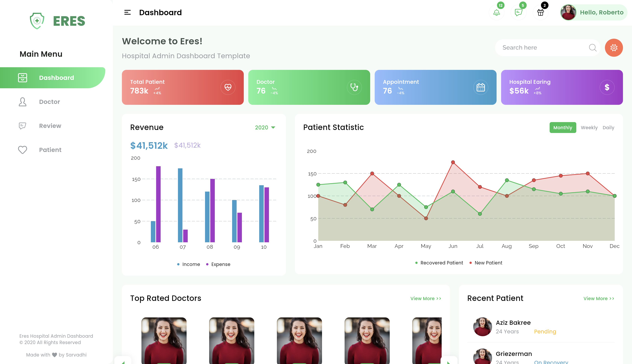632x364 pixels.
Task: Open the orange settings gear button
Action: pos(614,48)
